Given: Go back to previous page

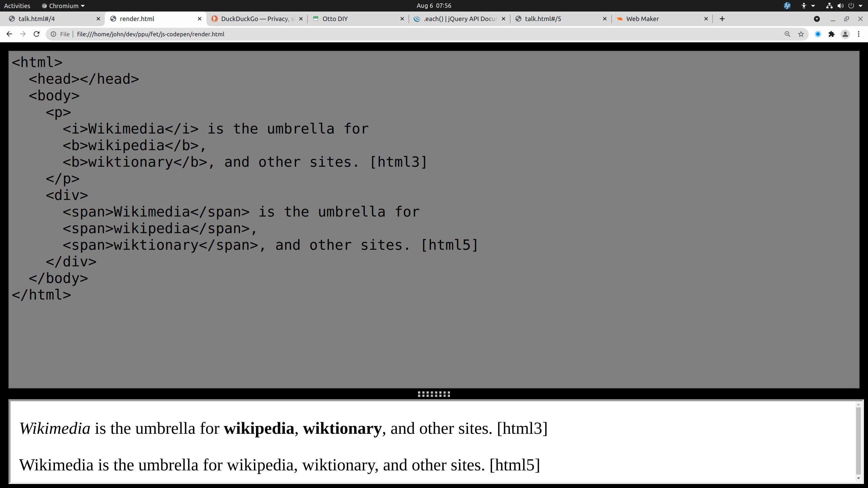Looking at the screenshot, I should pyautogui.click(x=9, y=34).
